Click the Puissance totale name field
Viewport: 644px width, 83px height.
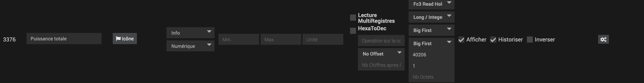(64, 38)
